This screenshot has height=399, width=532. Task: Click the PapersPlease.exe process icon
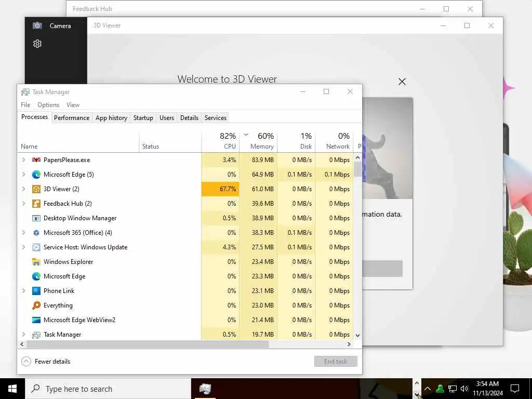coord(36,160)
